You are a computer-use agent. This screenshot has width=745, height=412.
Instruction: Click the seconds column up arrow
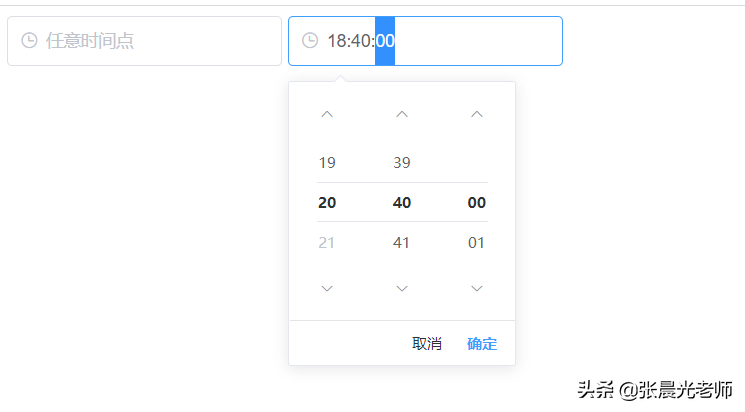[x=477, y=115]
